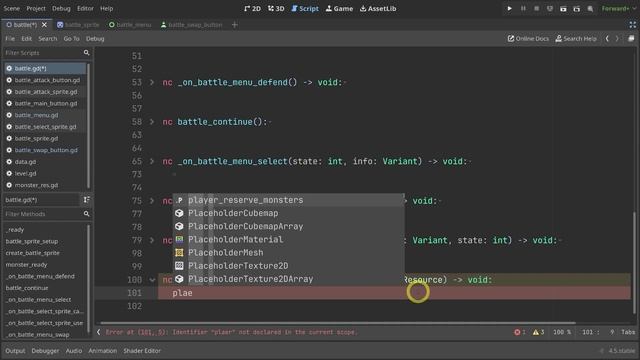Expand the fold arrow on line 75
This screenshot has width=640, height=360.
tap(152, 201)
